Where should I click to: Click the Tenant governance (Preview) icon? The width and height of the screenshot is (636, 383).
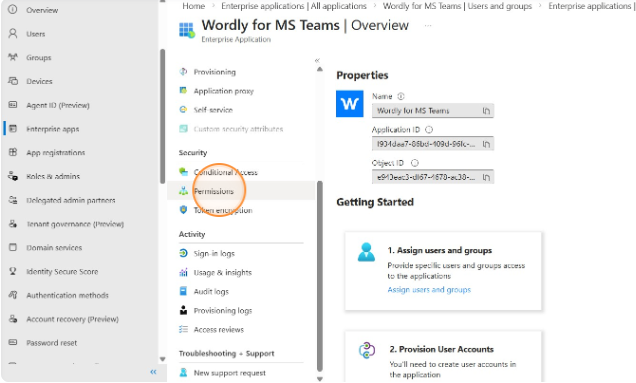point(13,224)
